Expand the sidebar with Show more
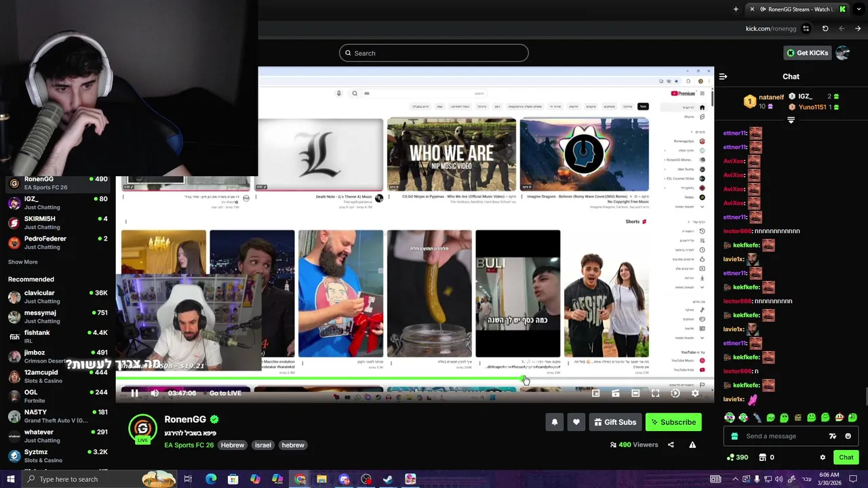Screen dimensions: 868x488 click(x=22, y=262)
